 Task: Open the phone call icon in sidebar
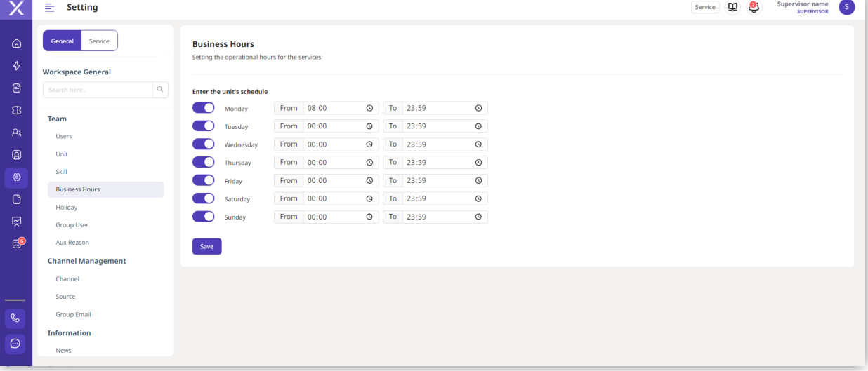click(x=16, y=318)
